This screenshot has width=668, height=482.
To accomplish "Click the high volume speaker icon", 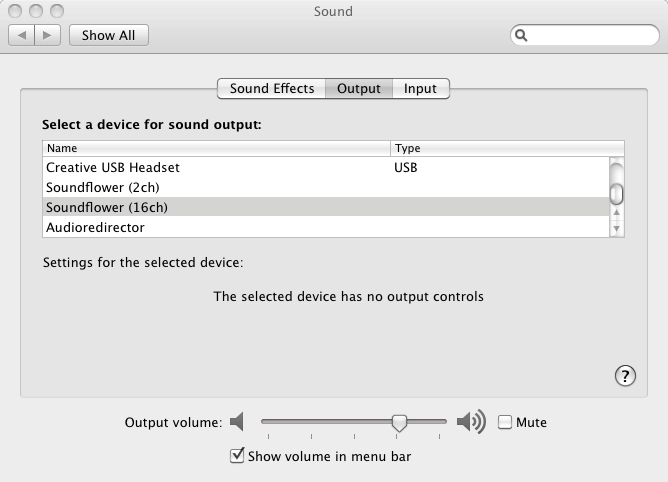I will point(470,422).
